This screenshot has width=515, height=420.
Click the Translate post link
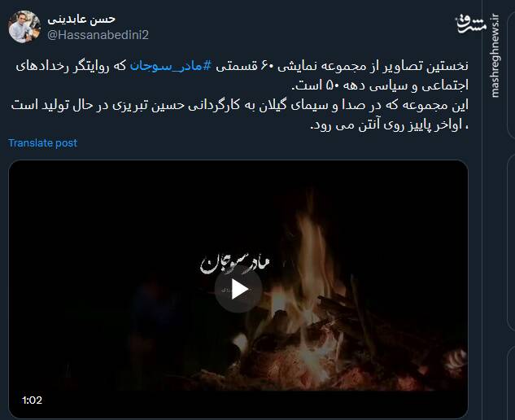(42, 143)
